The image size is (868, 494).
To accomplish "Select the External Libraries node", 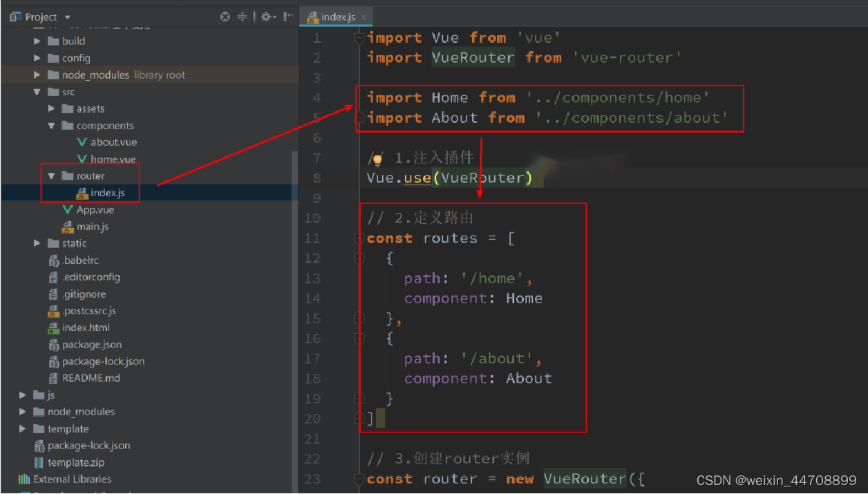I will click(x=72, y=479).
